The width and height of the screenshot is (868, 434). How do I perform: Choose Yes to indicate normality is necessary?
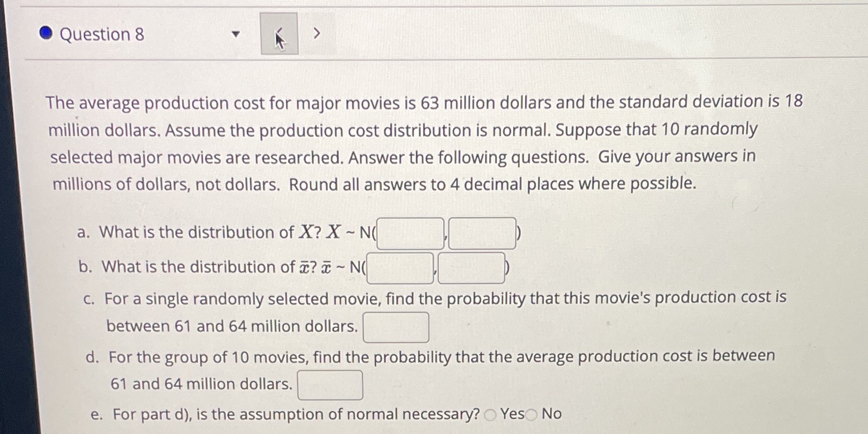coord(490,414)
